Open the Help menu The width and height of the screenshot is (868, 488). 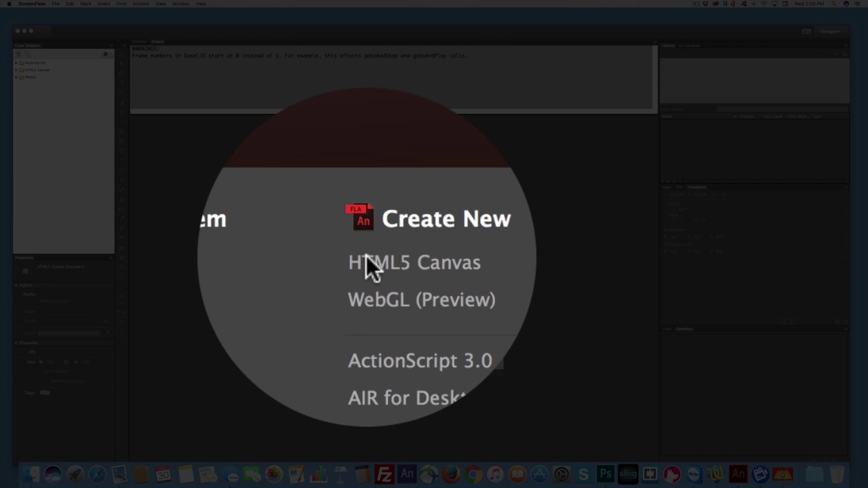(x=201, y=3)
